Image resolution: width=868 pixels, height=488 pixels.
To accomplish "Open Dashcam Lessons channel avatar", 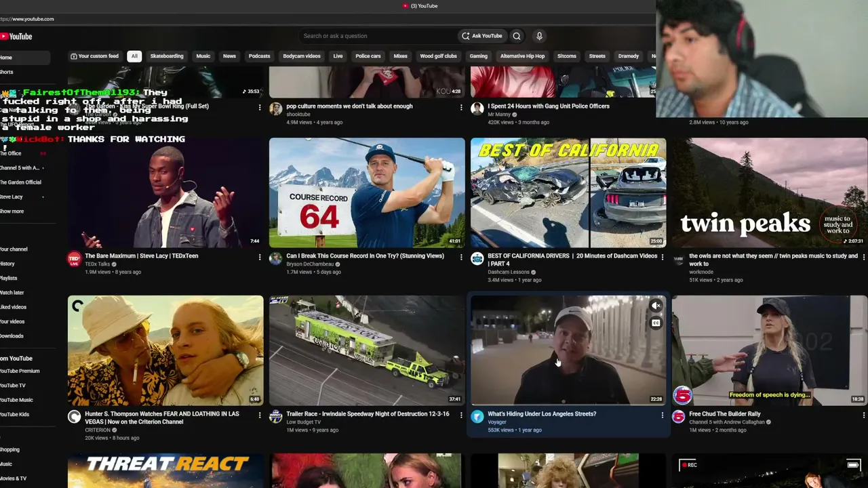I will click(x=477, y=259).
